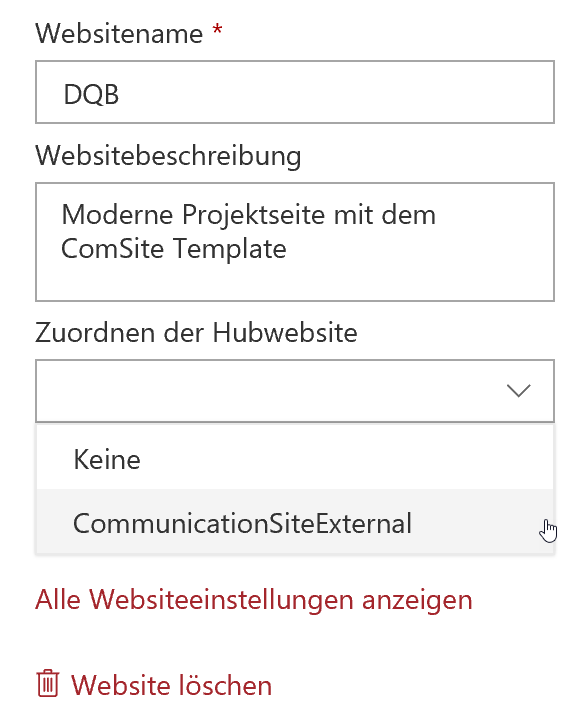Open the Zuordnen der Hubwebsite combo box
The width and height of the screenshot is (586, 725).
295,391
